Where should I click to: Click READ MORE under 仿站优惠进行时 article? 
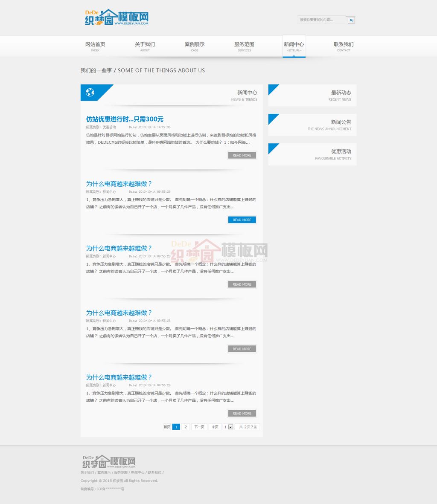[242, 156]
